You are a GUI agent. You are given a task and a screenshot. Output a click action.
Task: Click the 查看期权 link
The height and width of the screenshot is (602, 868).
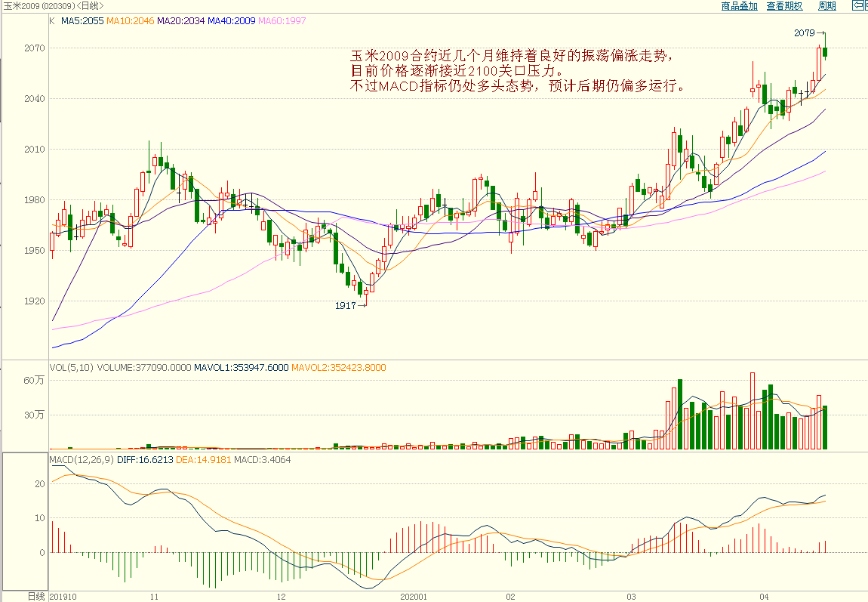pyautogui.click(x=784, y=6)
